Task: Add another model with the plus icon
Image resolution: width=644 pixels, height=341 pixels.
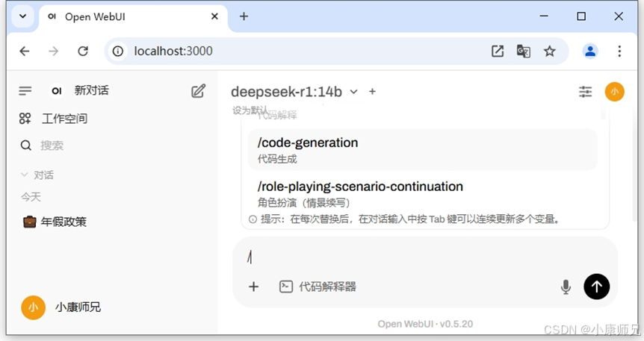Action: (372, 92)
